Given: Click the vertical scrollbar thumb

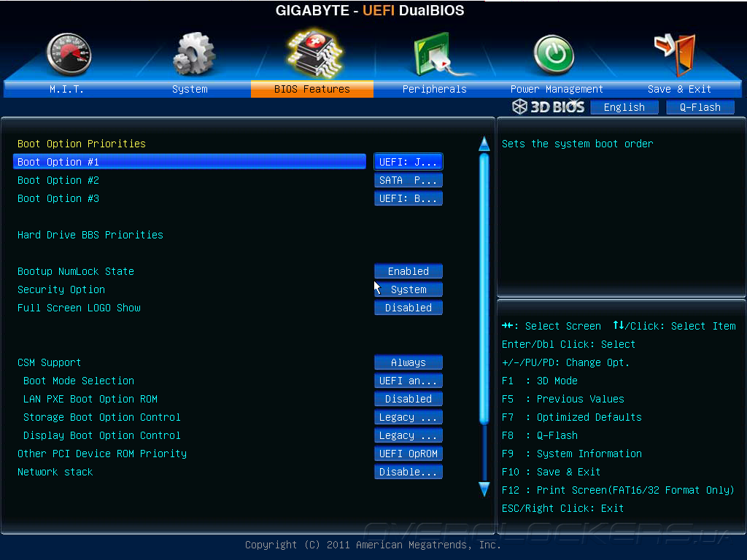Looking at the screenshot, I should (x=484, y=289).
